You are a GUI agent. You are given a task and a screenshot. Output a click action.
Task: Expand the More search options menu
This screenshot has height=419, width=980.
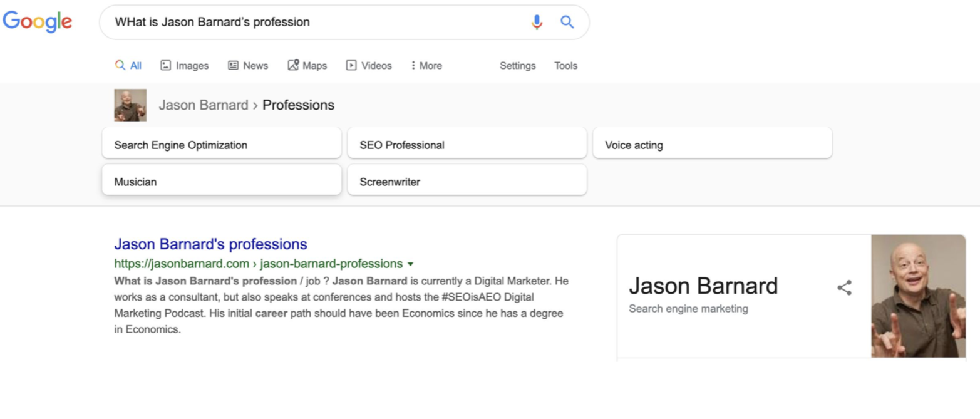[x=426, y=65]
